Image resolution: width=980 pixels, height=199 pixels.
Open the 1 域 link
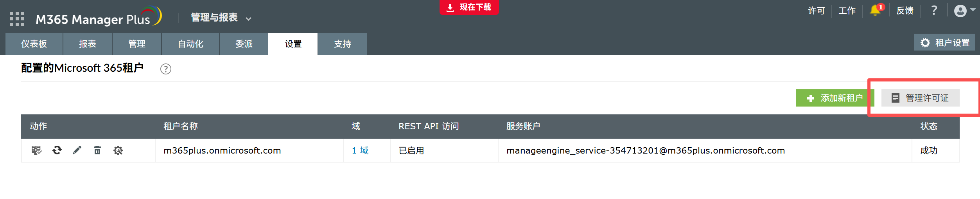360,150
